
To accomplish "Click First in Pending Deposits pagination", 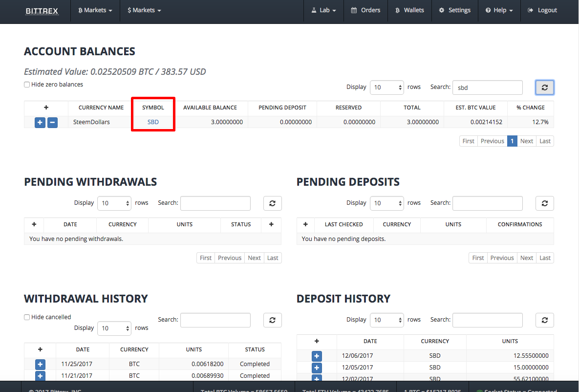I will (478, 258).
